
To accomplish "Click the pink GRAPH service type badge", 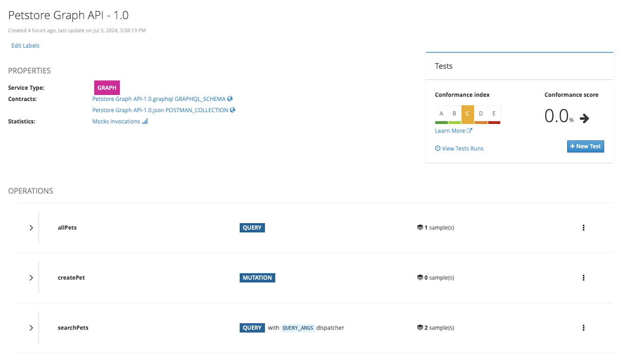I will (x=107, y=88).
